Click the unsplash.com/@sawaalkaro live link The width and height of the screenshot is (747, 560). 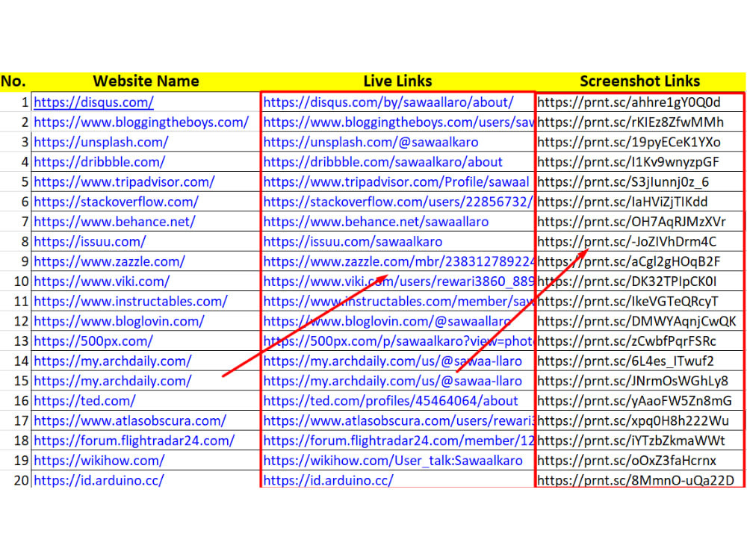(x=371, y=143)
